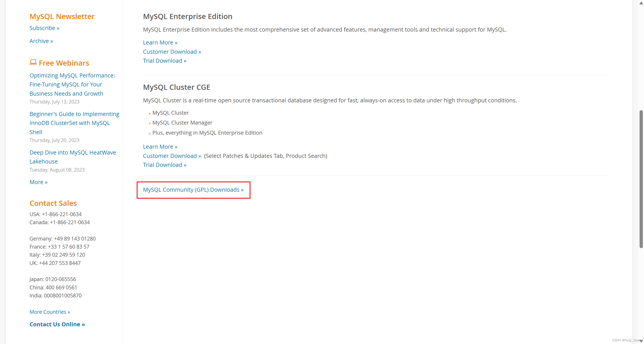Click More webinars link

[38, 182]
